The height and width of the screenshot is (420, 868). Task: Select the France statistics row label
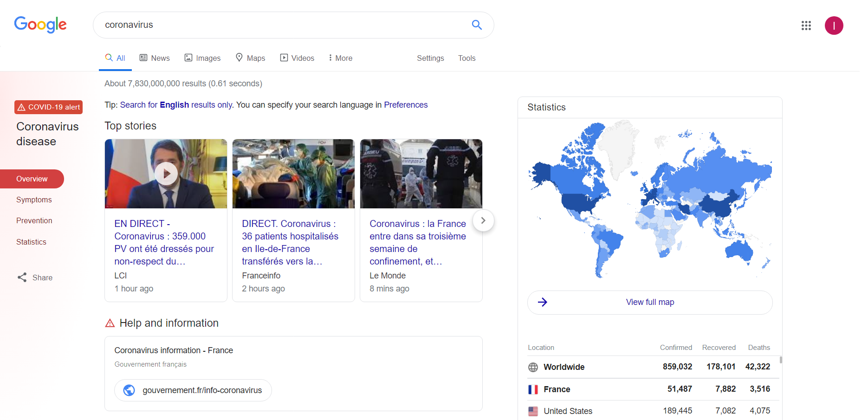pos(557,389)
